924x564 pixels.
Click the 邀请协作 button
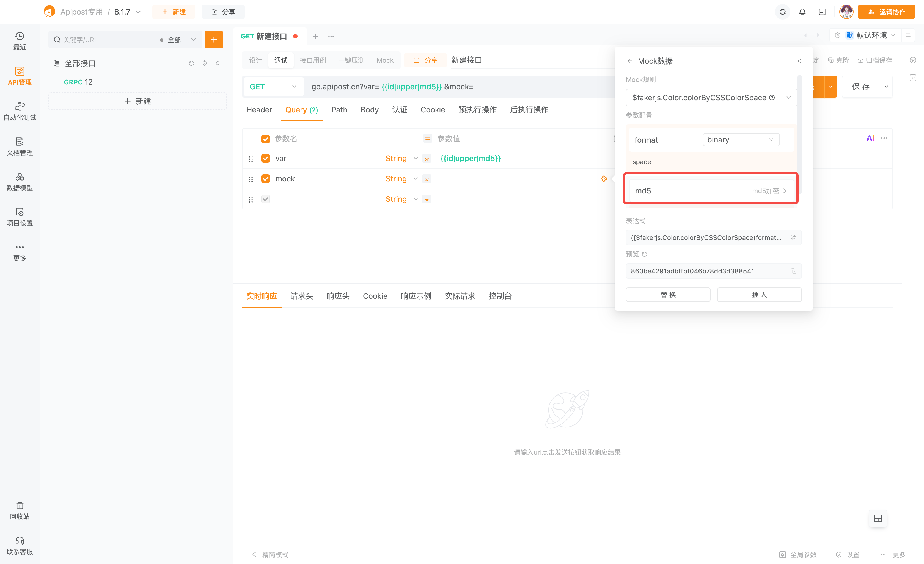[887, 12]
